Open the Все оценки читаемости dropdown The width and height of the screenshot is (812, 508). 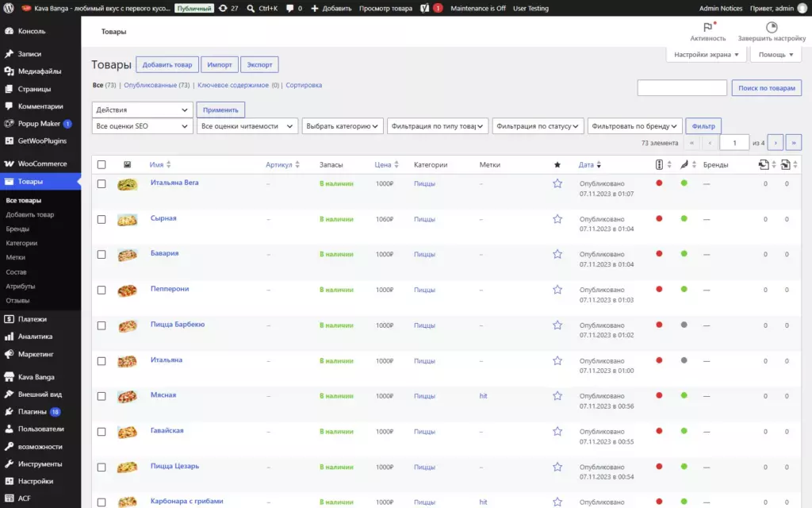point(247,126)
